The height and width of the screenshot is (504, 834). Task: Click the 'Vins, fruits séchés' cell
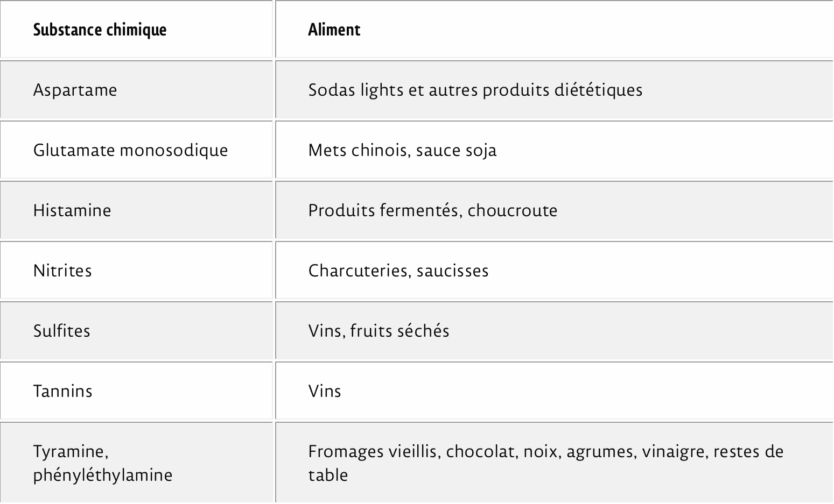[555, 330]
